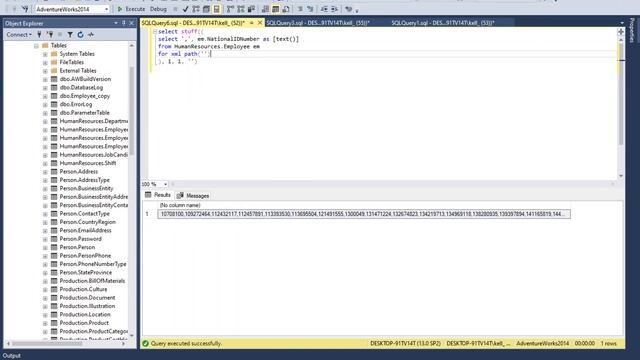The width and height of the screenshot is (640, 360).
Task: Open the AdventureWorks2014 database dropdown
Action: 107,9
